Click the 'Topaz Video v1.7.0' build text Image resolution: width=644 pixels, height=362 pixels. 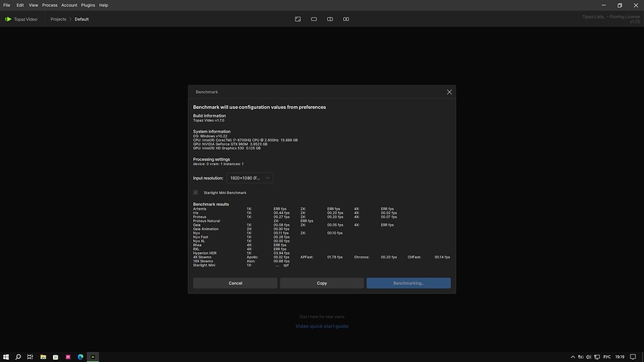pos(208,120)
